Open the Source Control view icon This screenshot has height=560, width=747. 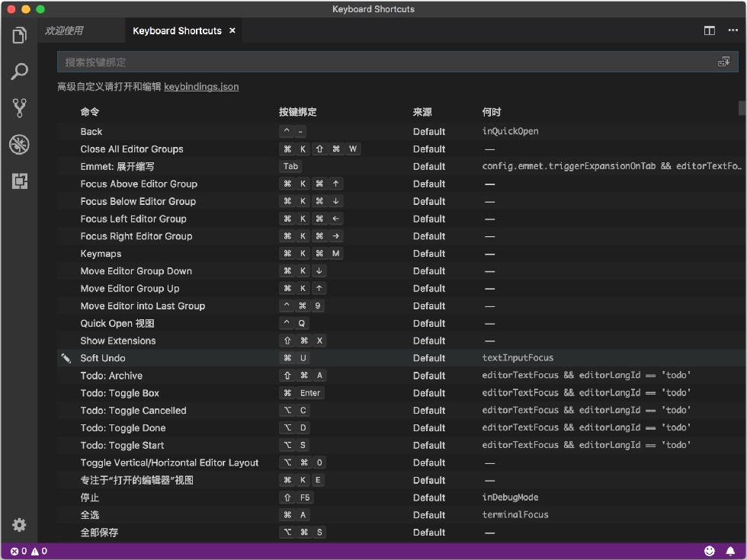point(19,107)
